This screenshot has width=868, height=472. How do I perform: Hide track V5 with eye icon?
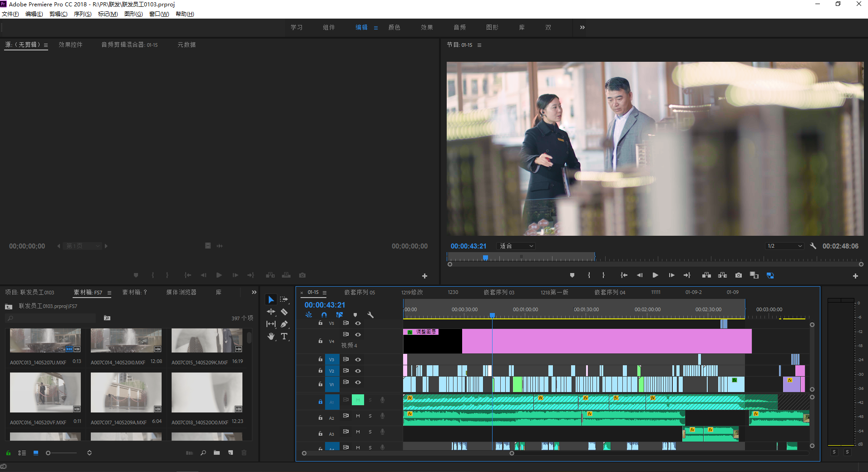[x=358, y=323]
